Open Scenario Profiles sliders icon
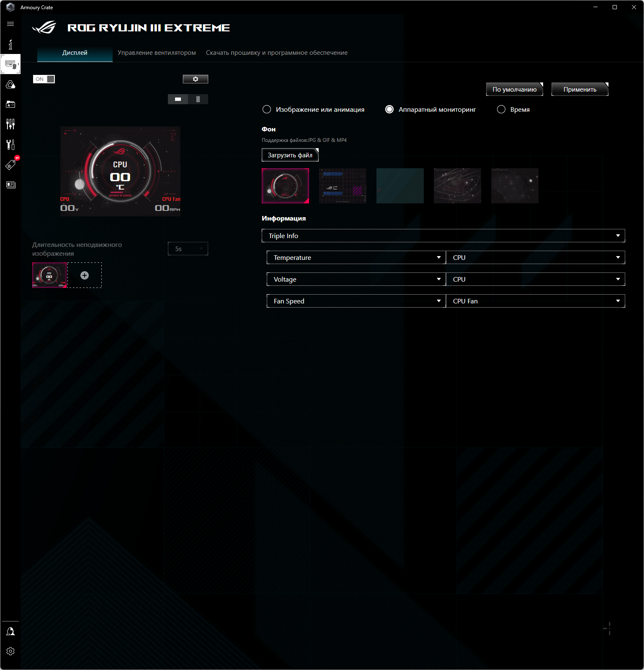This screenshot has width=644, height=670. coord(10,124)
